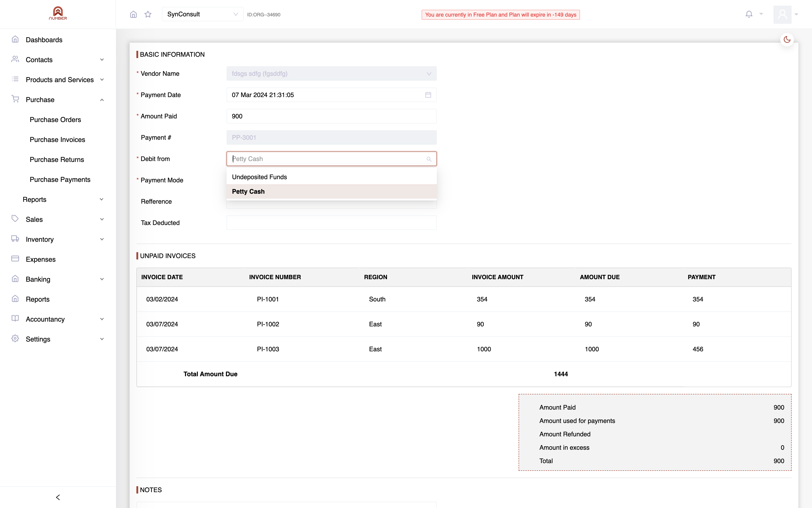Image resolution: width=812 pixels, height=508 pixels.
Task: Go to Purchase Payments
Action: click(x=60, y=180)
